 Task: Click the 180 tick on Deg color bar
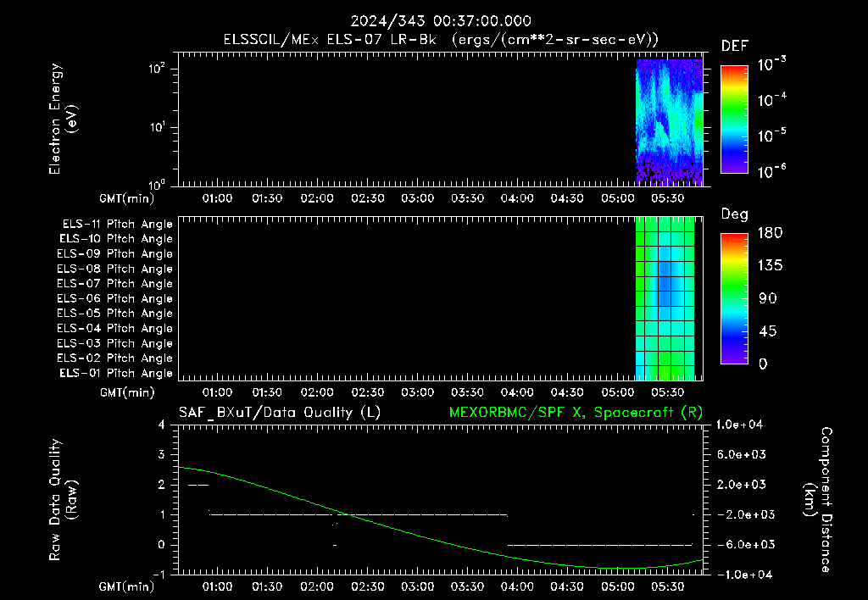click(770, 233)
